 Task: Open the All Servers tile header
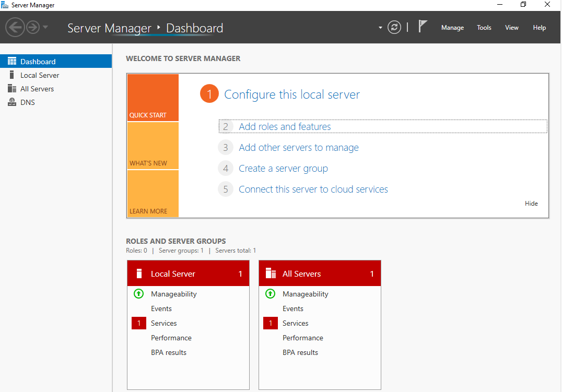(320, 274)
